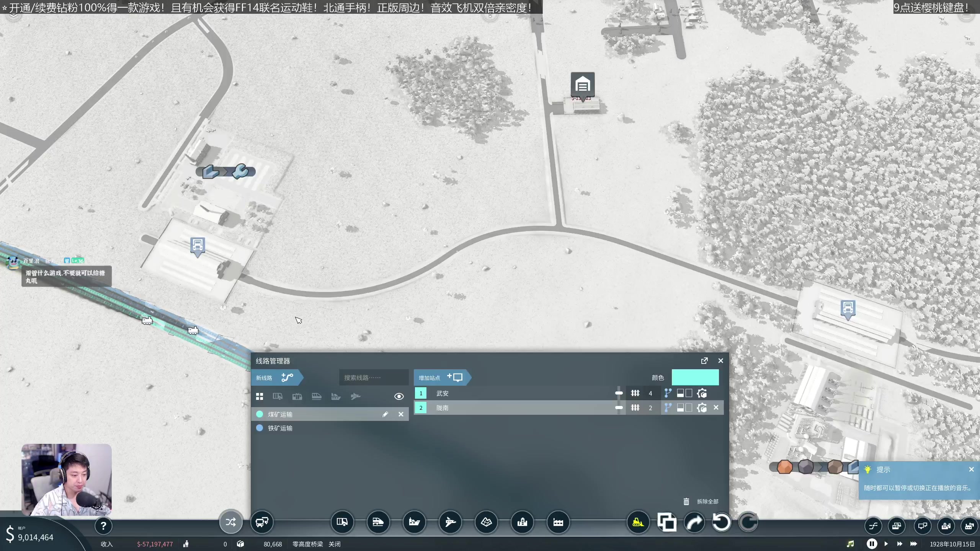Open the help question mark button

tap(103, 526)
